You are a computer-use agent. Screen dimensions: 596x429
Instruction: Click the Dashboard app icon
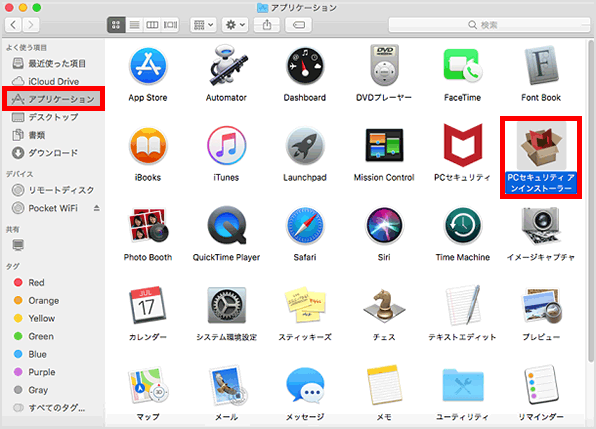click(305, 66)
